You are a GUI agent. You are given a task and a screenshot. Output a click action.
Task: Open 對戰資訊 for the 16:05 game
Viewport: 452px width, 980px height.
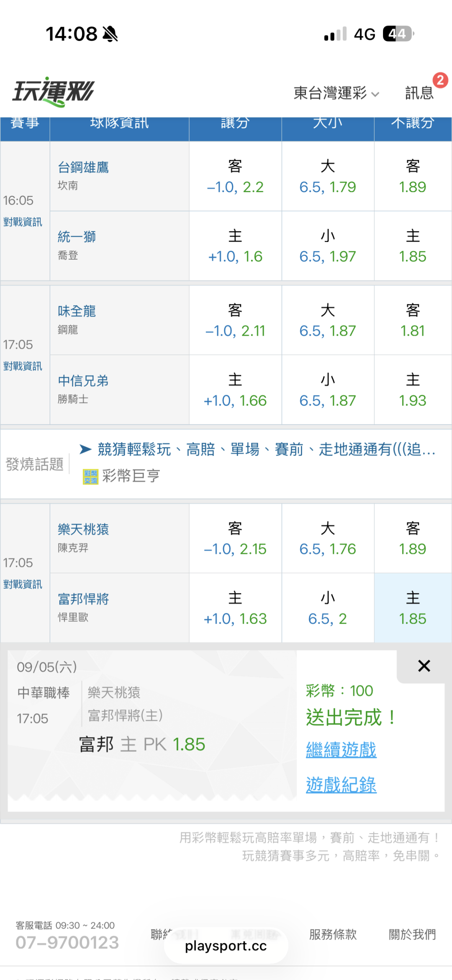click(x=23, y=222)
